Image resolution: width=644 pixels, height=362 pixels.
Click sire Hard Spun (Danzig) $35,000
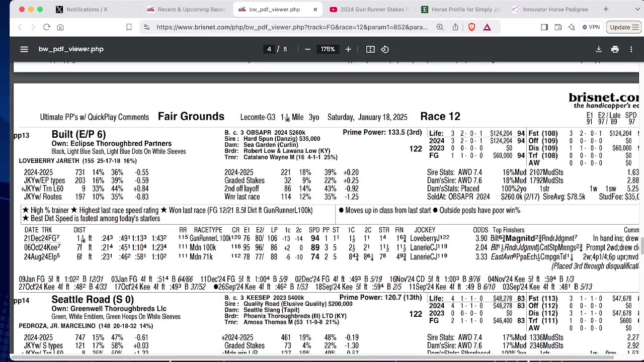coord(272,139)
